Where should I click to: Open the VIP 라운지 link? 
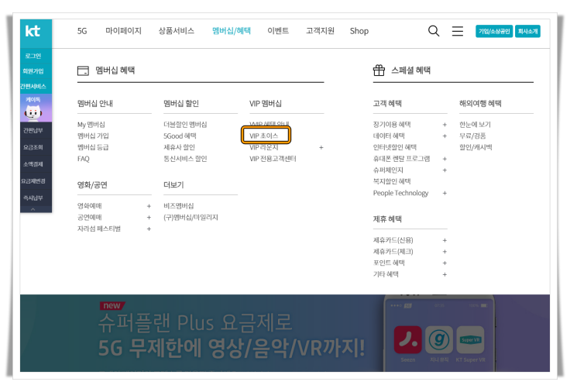264,147
